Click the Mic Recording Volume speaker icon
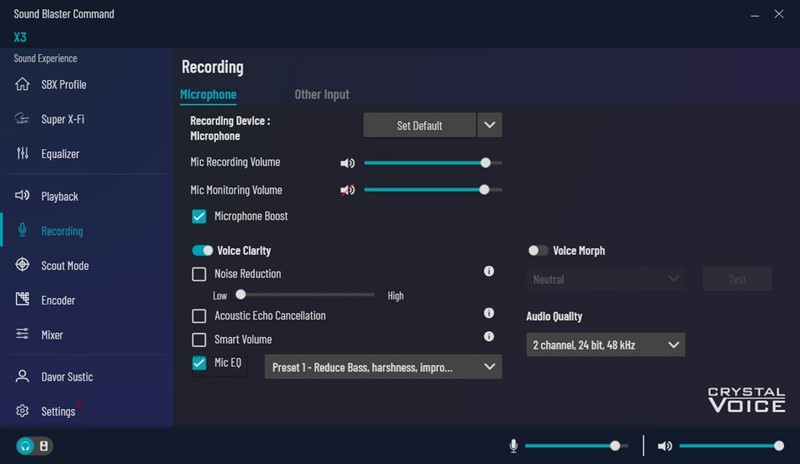Image resolution: width=800 pixels, height=464 pixels. pyautogui.click(x=347, y=162)
